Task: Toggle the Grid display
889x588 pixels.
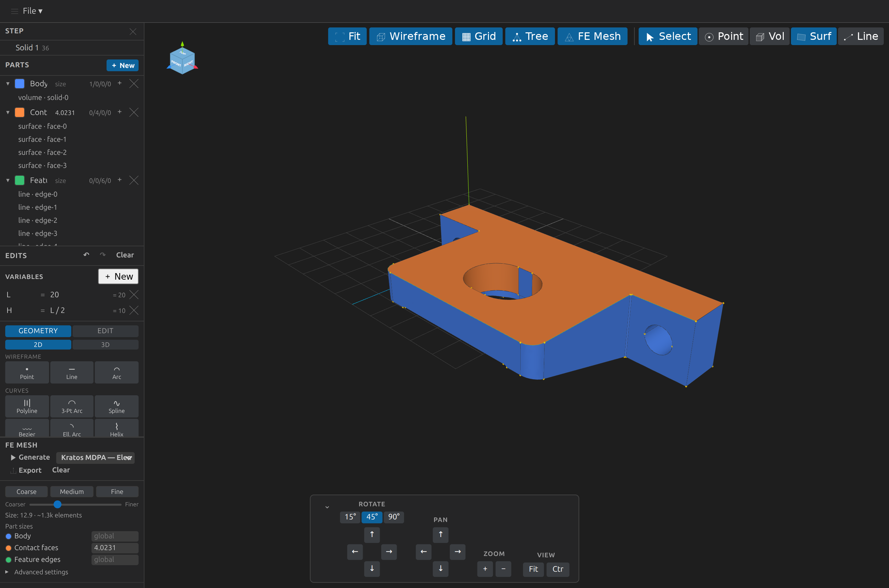Action: point(478,36)
